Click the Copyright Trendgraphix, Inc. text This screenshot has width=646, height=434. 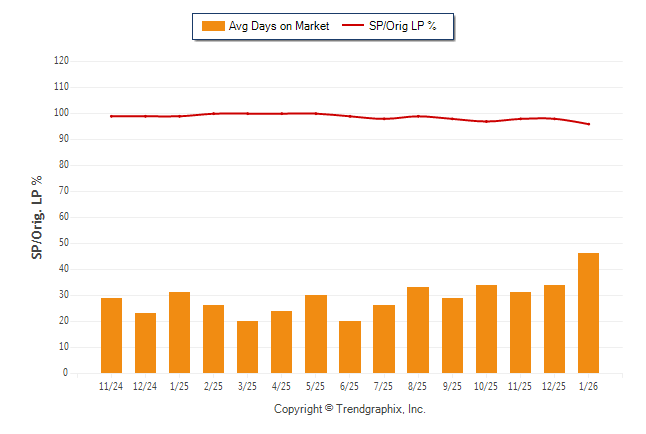coord(350,409)
